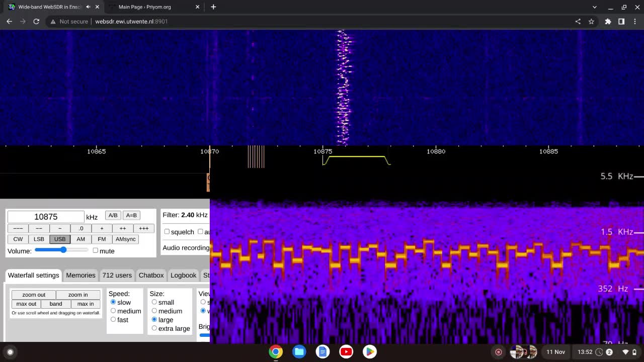The width and height of the screenshot is (644, 362).
Task: Close the Wide-band WebSDR tab
Action: click(97, 7)
